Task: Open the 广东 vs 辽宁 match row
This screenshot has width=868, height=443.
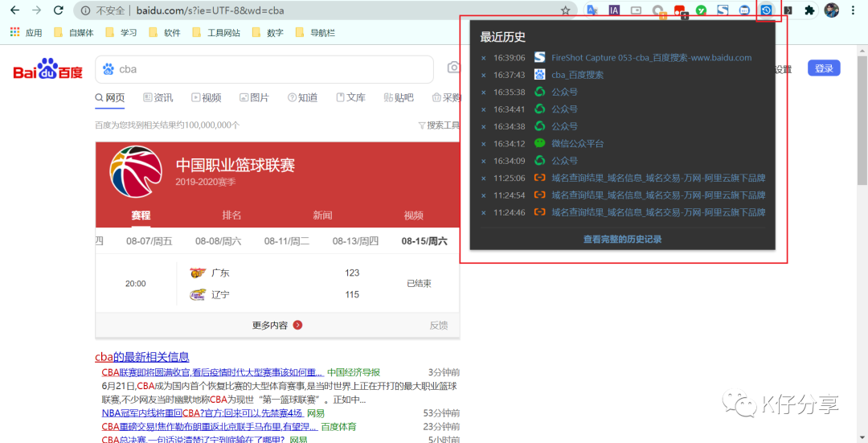Action: 277,284
